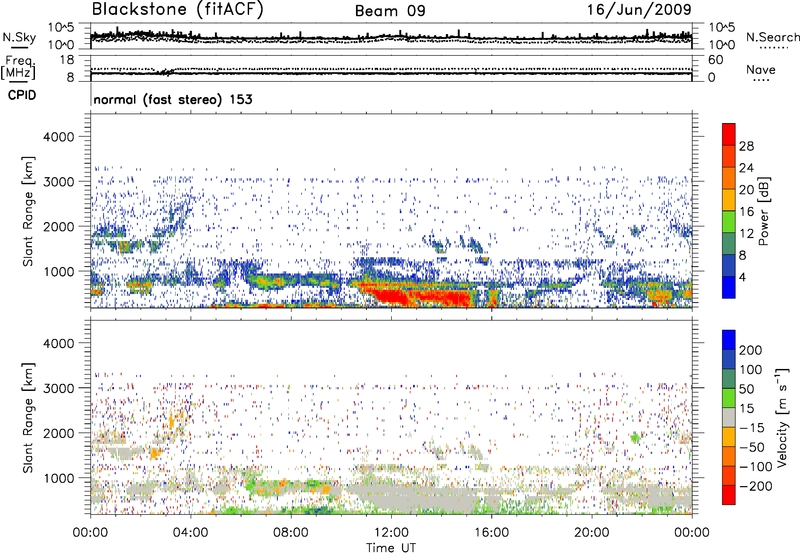The width and height of the screenshot is (800, 554).
Task: Click the "Slant Range [km]" label of velocity panel
Action: coord(28,417)
